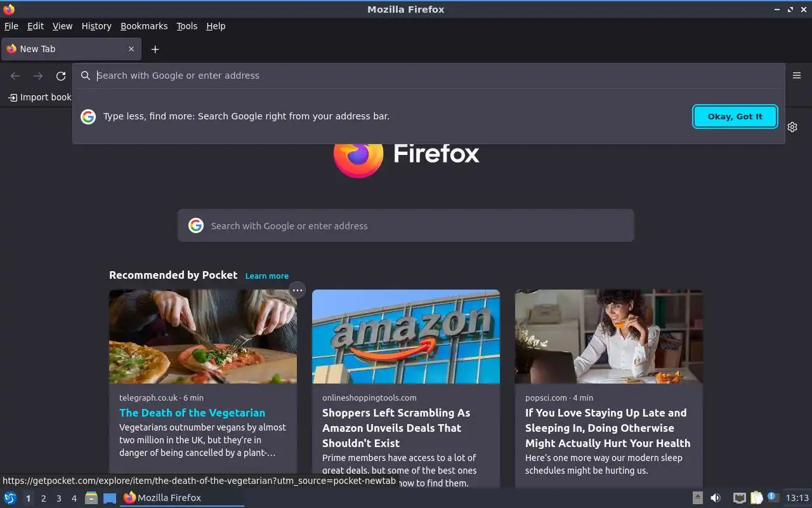Click the Recommended by Pocket heading
Screen dimensions: 812x508
pyautogui.click(x=173, y=275)
